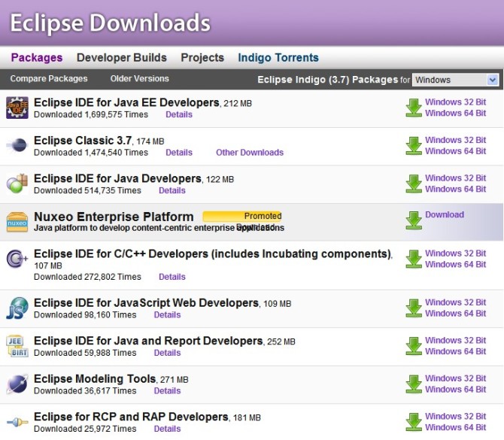Click the 'Downloaded 1,699,575 Times' text
This screenshot has height=440, width=504.
tap(91, 114)
